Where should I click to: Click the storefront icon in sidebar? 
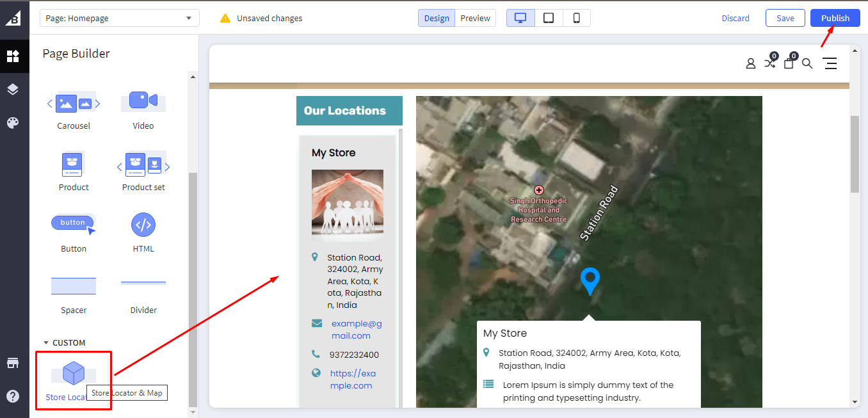point(13,363)
